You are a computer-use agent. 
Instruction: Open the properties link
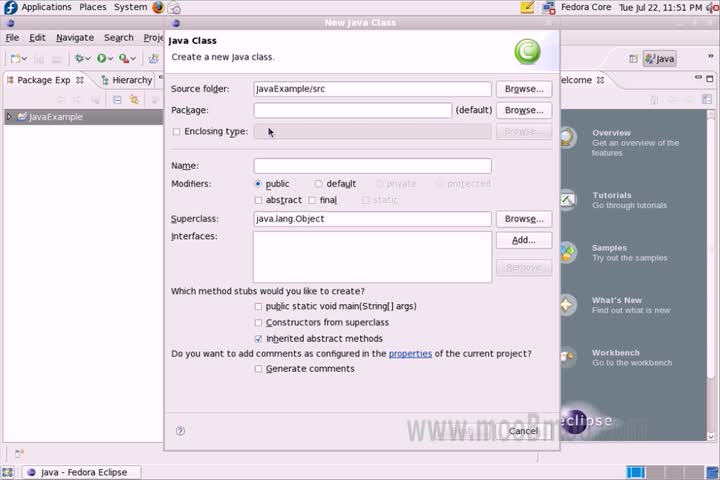point(410,354)
